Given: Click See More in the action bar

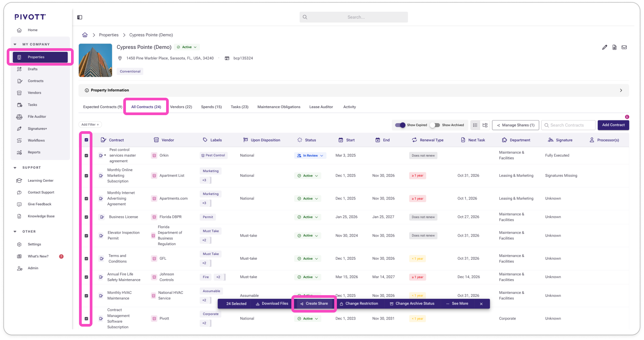Looking at the screenshot, I should 457,304.
